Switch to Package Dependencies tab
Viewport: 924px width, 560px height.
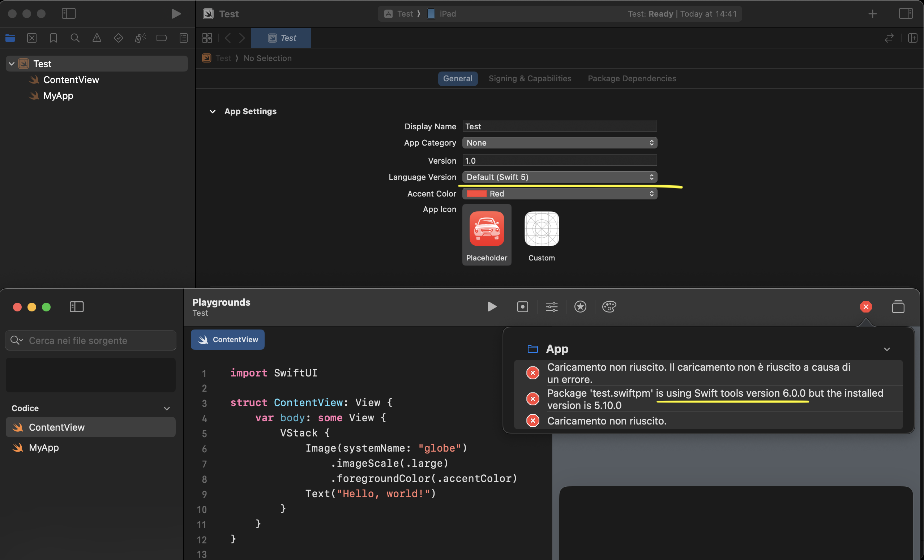click(632, 78)
